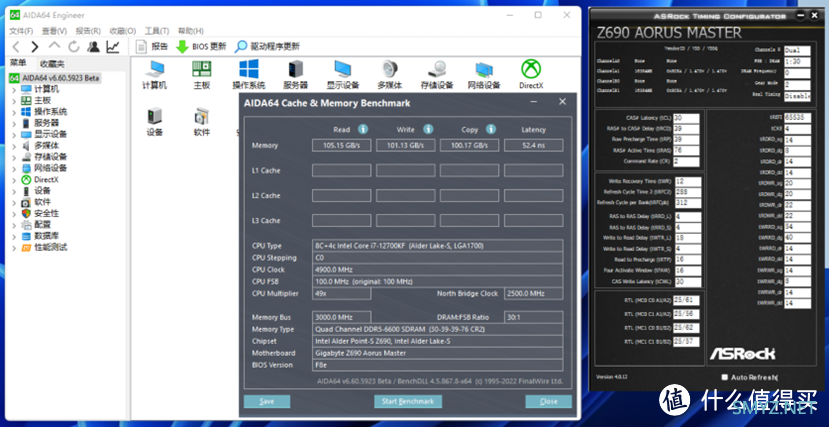Open the graph chart toolbar icon

[113, 47]
